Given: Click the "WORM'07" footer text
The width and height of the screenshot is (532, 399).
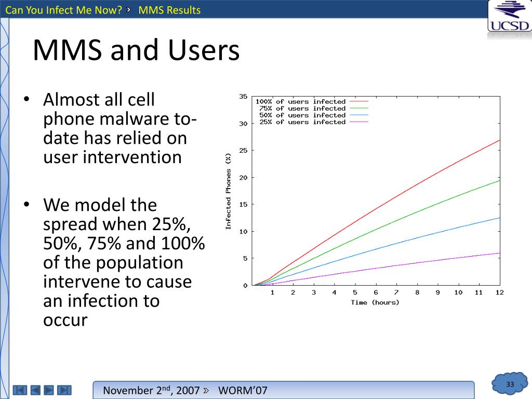Looking at the screenshot, I should coord(243,391).
